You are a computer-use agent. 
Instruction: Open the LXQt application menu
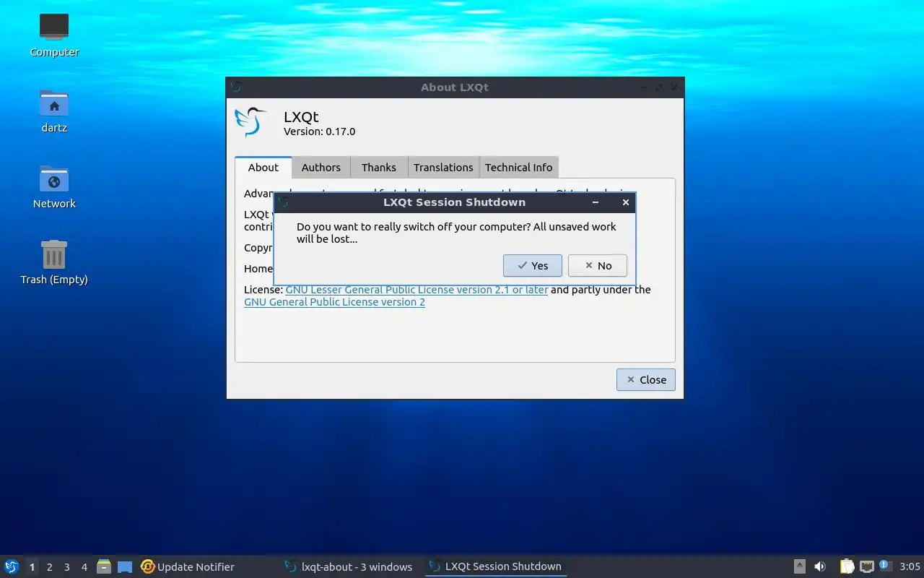coord(12,566)
